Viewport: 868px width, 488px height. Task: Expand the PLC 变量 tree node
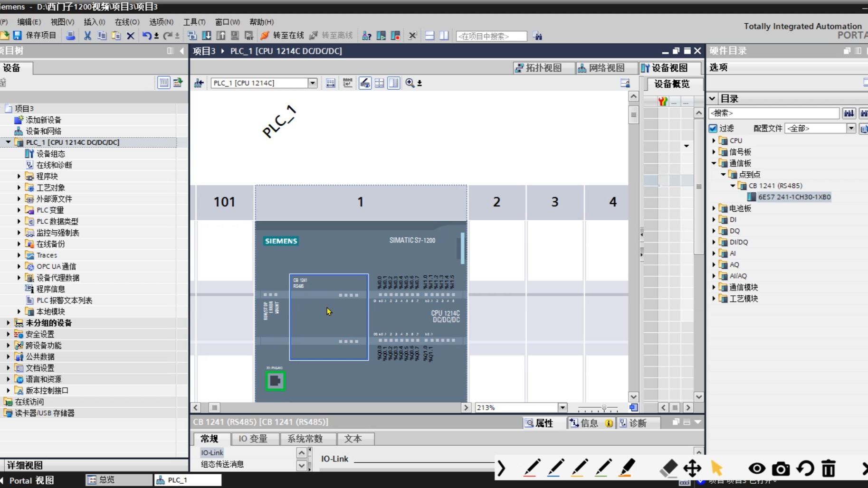pos(19,210)
